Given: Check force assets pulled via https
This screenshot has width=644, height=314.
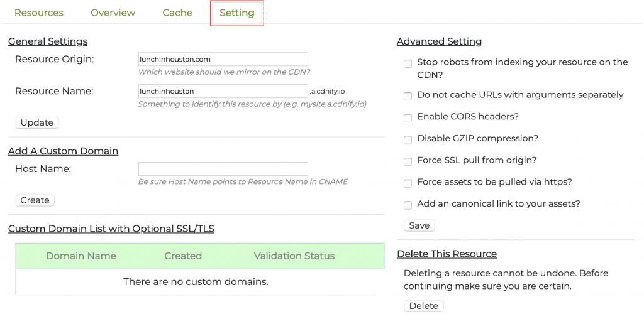Looking at the screenshot, I should pos(408,183).
